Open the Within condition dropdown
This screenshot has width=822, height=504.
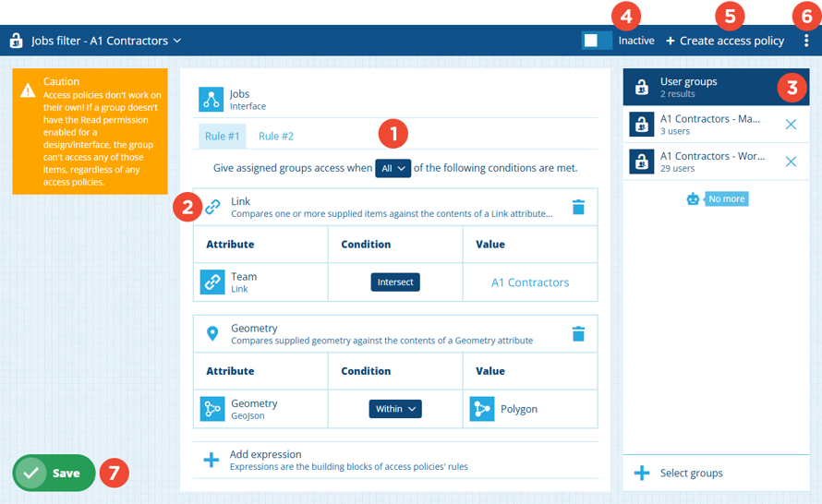pos(395,409)
